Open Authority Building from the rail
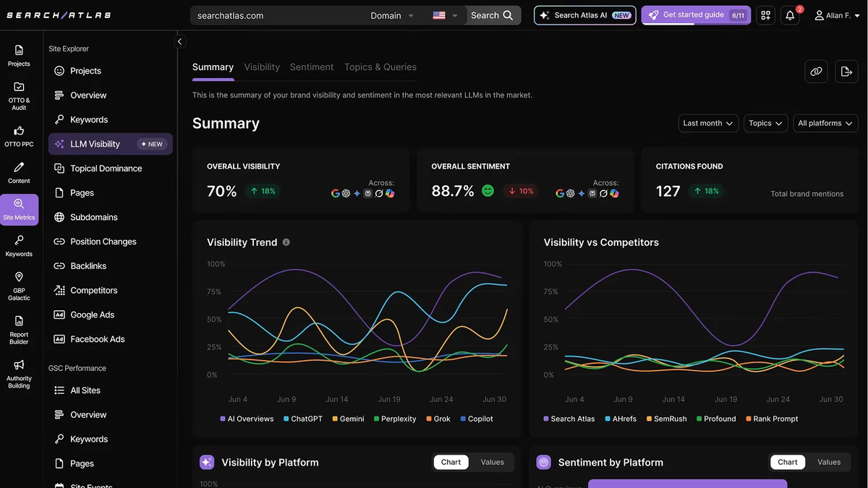Screen dimensions: 868x488 [x=19, y=374]
